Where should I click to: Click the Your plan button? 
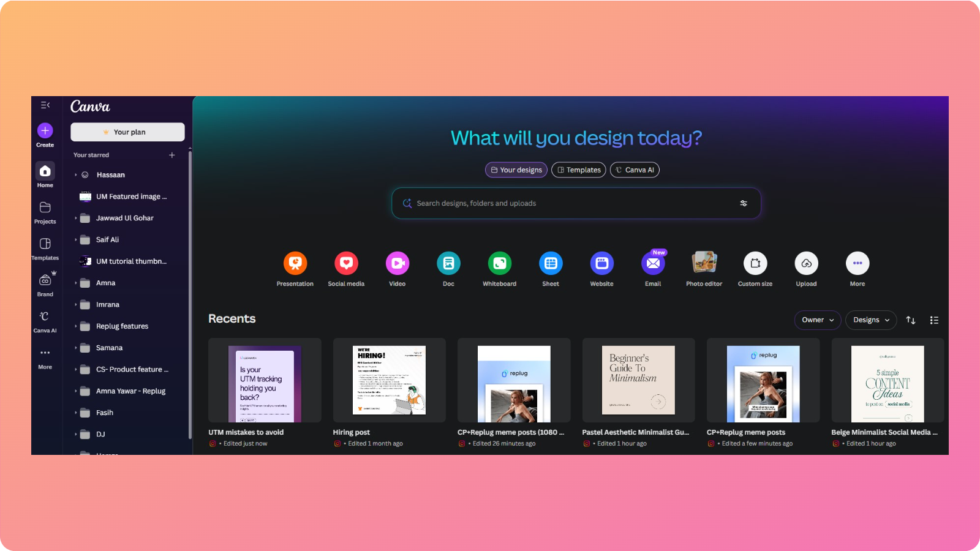pyautogui.click(x=127, y=131)
